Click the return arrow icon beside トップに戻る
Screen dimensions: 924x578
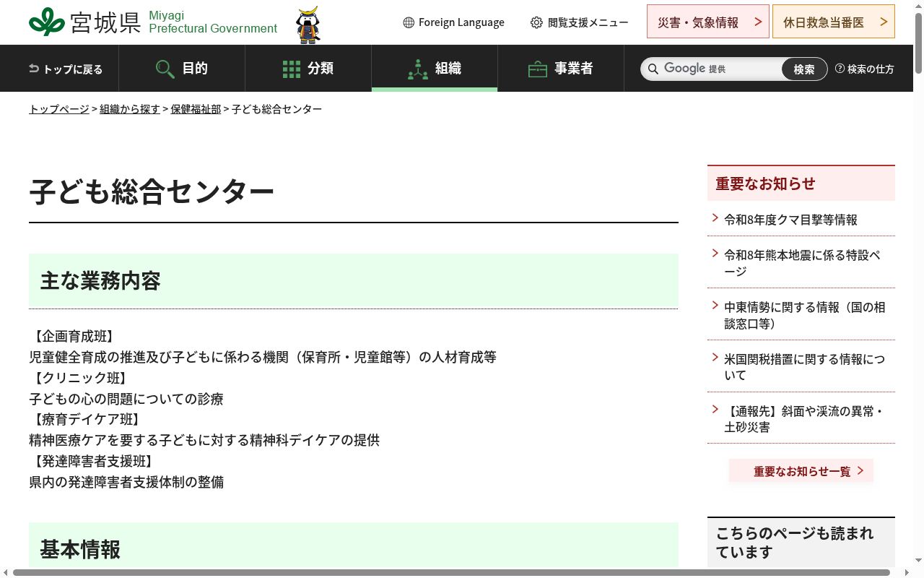coord(34,69)
